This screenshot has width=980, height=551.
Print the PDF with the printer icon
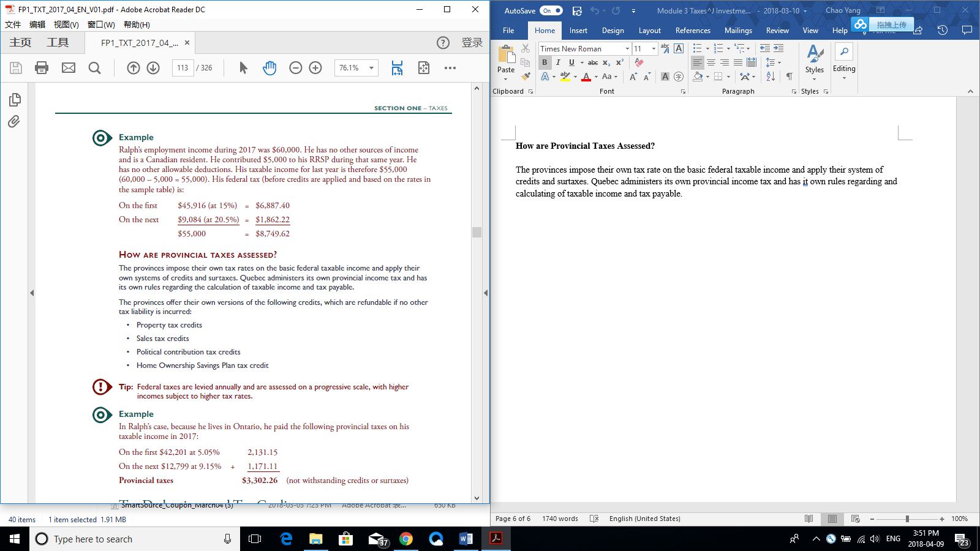42,68
